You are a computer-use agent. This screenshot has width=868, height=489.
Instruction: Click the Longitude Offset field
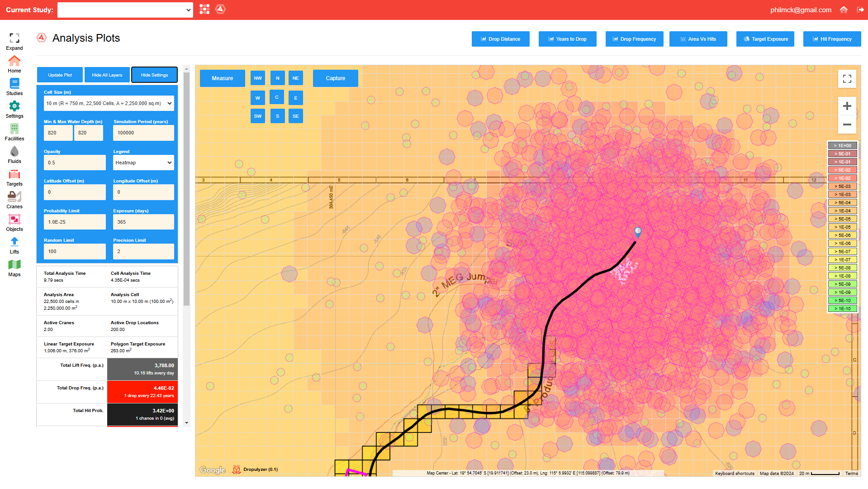pos(143,192)
